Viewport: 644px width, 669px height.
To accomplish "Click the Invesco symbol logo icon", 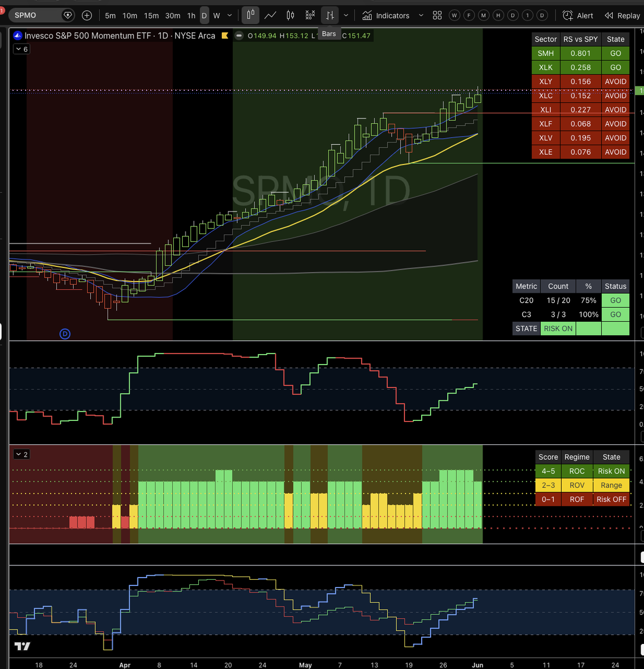I will 18,36.
